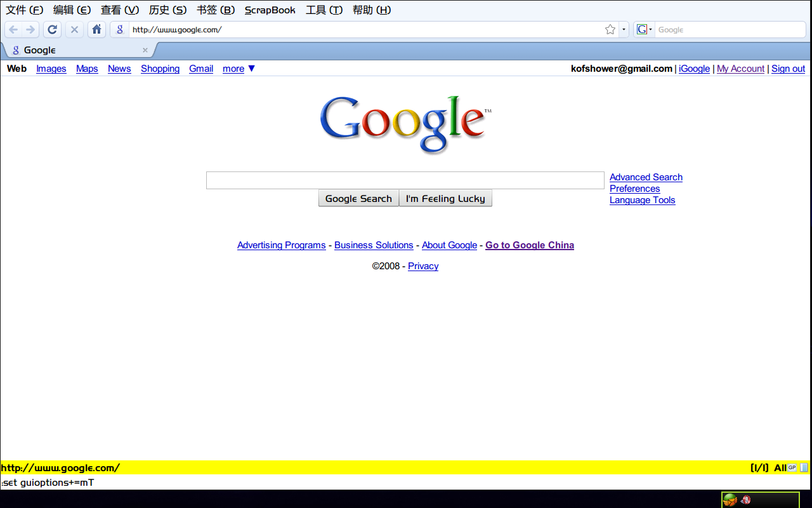Open the Preferences link
The height and width of the screenshot is (508, 812).
[634, 189]
